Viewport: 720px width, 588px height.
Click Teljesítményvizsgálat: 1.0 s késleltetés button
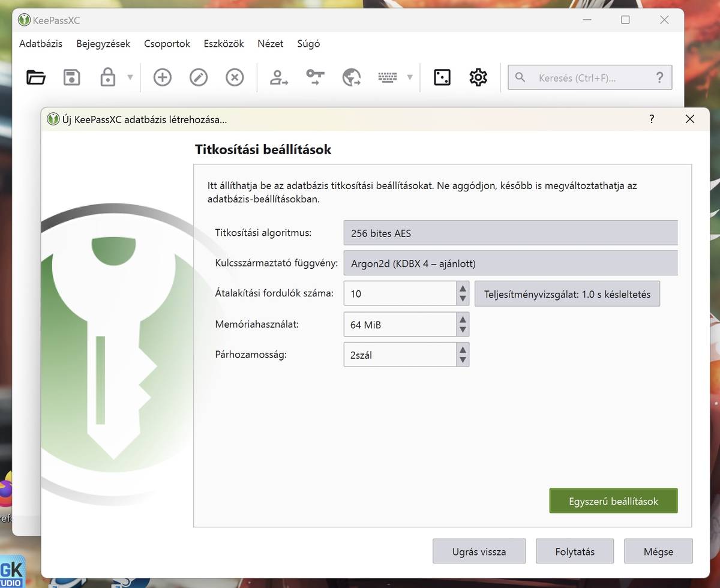click(567, 294)
